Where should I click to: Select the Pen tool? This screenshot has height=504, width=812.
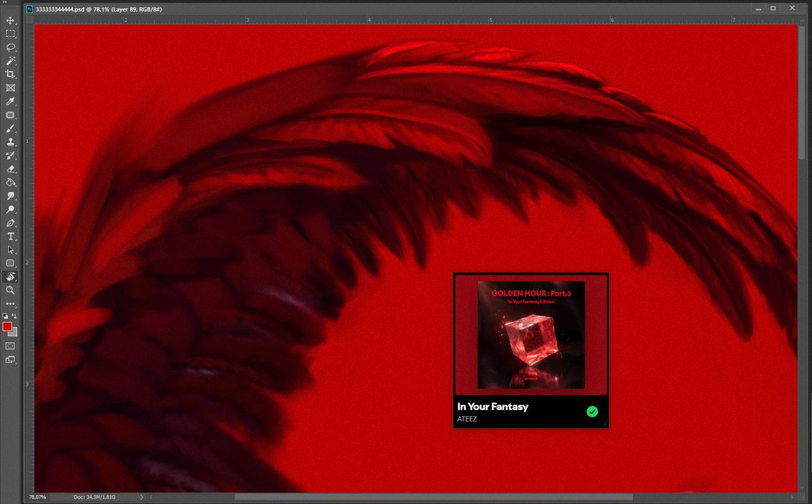click(10, 223)
